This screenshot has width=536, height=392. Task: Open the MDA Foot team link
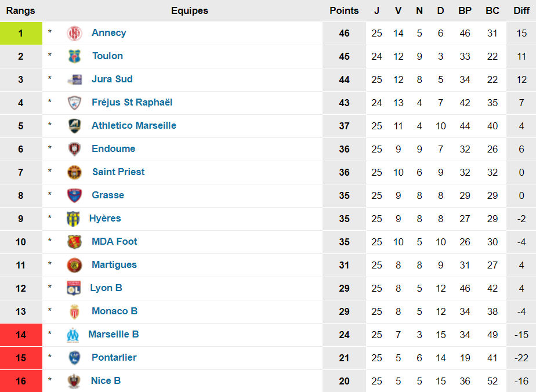[114, 241]
